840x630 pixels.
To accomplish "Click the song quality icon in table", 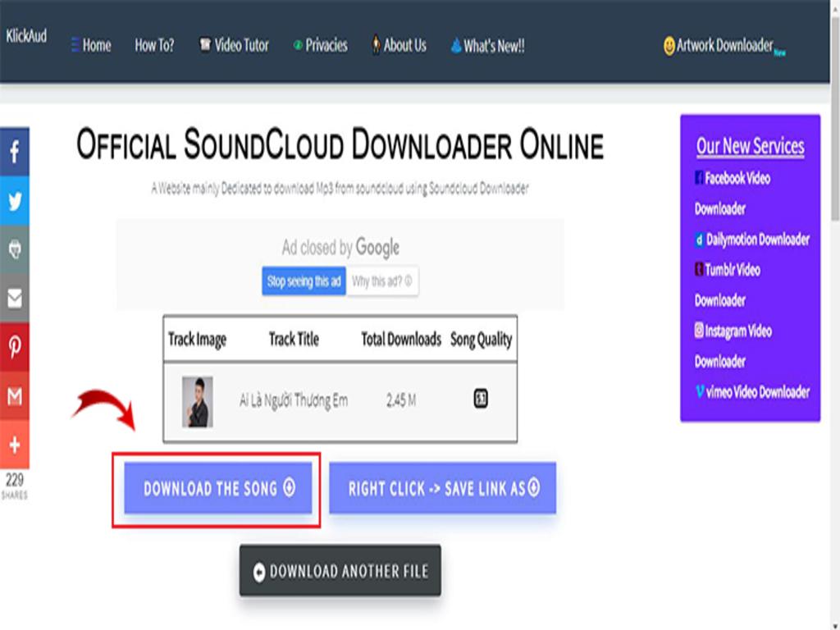I will tap(481, 399).
